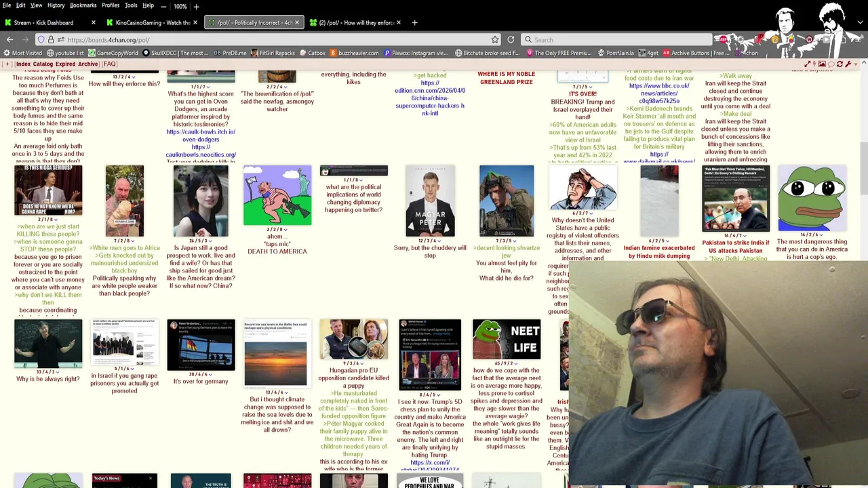Click the speech bubble icon in 4chan header
Image resolution: width=868 pixels, height=488 pixels.
click(831, 64)
